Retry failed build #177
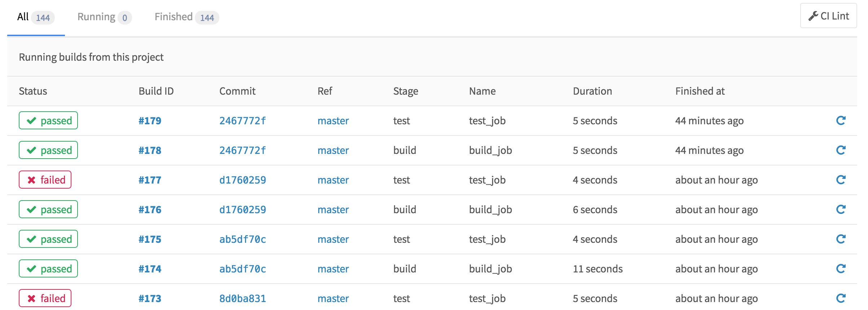Viewport: 868px width, 310px height. (841, 180)
